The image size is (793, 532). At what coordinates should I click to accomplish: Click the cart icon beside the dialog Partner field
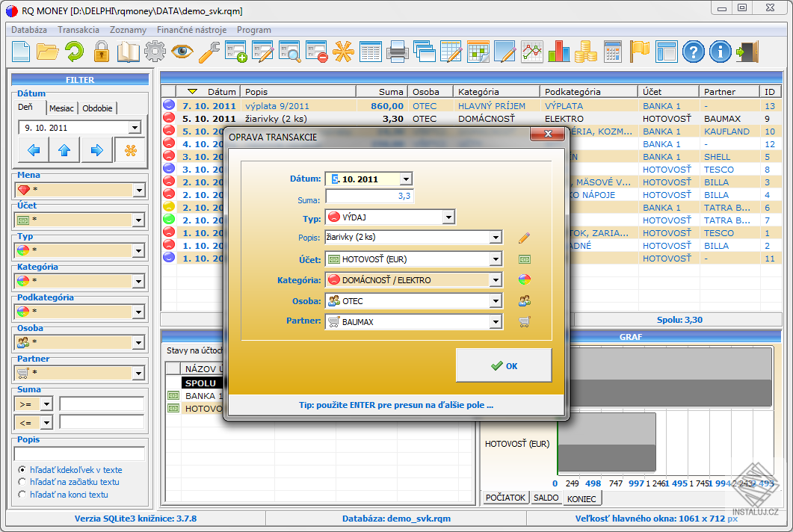[525, 321]
